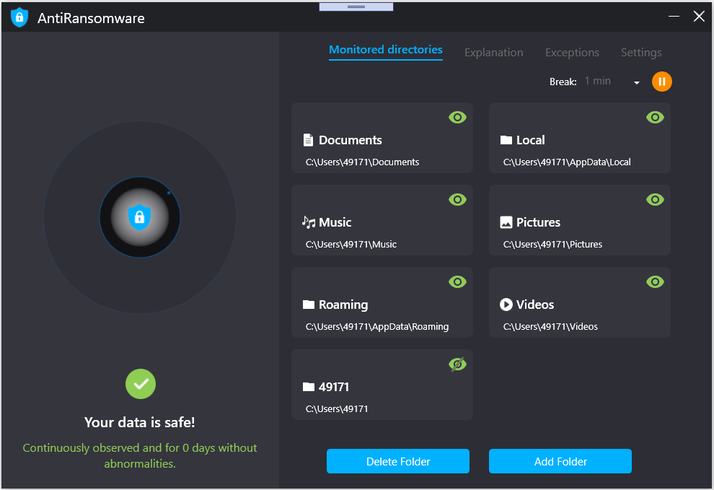Click the Documents file icon

(x=308, y=140)
